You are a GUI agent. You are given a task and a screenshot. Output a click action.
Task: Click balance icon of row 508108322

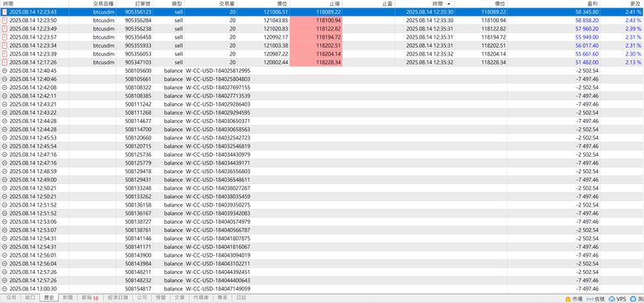click(4, 88)
